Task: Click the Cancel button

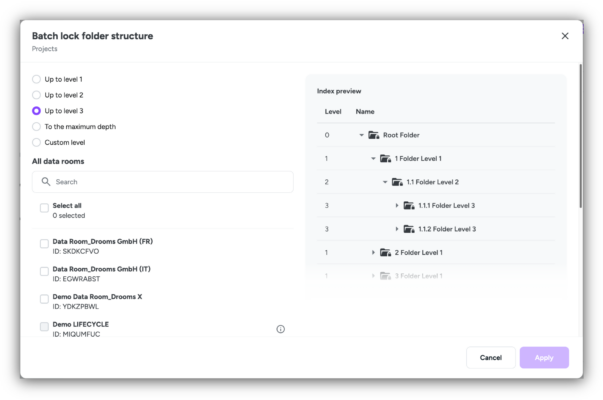Action: click(x=491, y=358)
